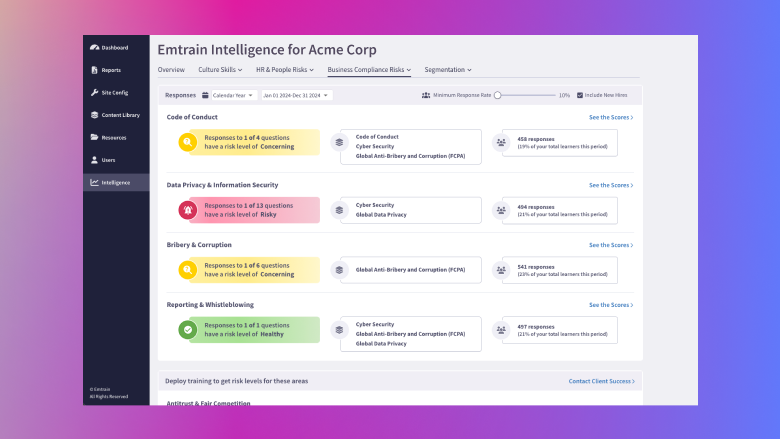Viewport: 780px width, 439px height.
Task: Expand the Culture Skills menu
Action: tap(220, 70)
